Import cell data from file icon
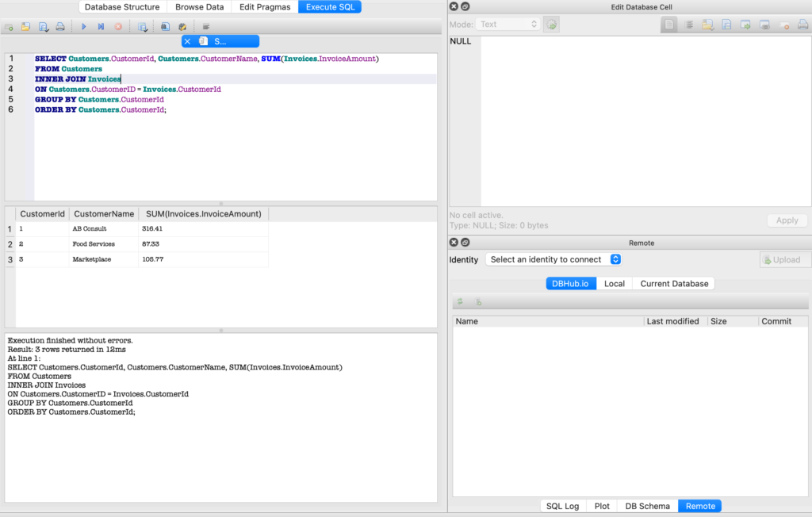 pos(707,25)
